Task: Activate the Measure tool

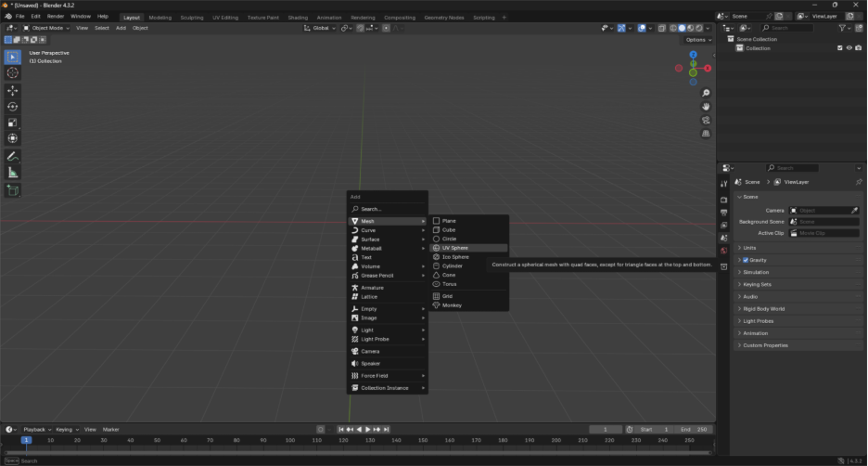Action: tap(13, 172)
